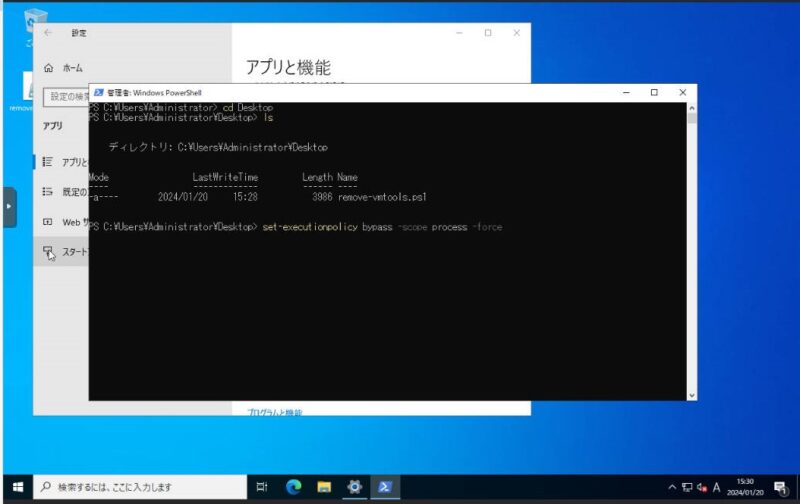Open the notification center icon

click(781, 488)
